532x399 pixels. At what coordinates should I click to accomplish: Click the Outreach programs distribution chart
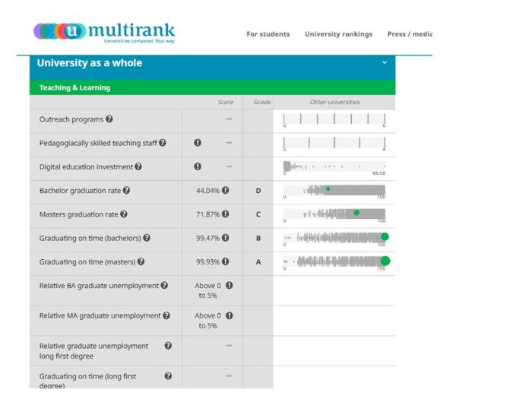334,120
